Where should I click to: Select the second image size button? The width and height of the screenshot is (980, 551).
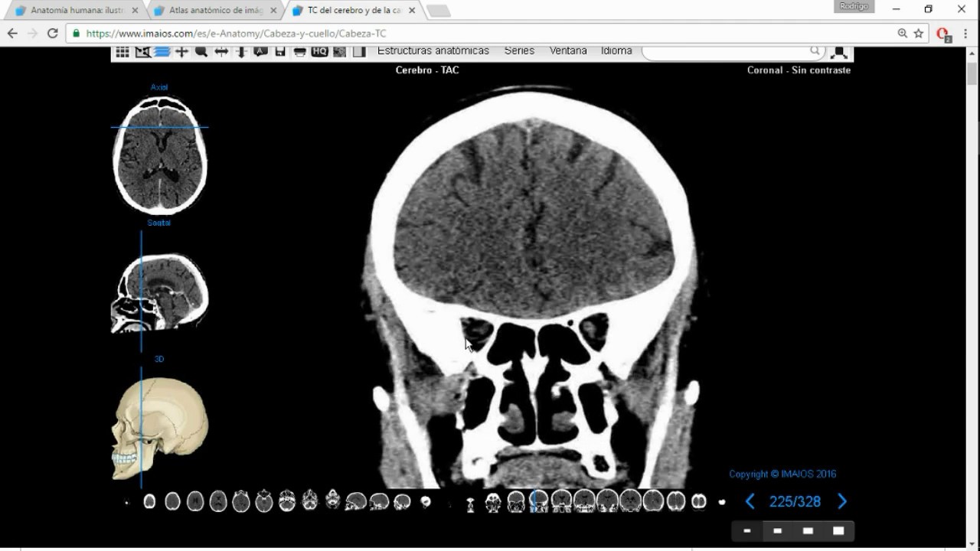click(778, 530)
